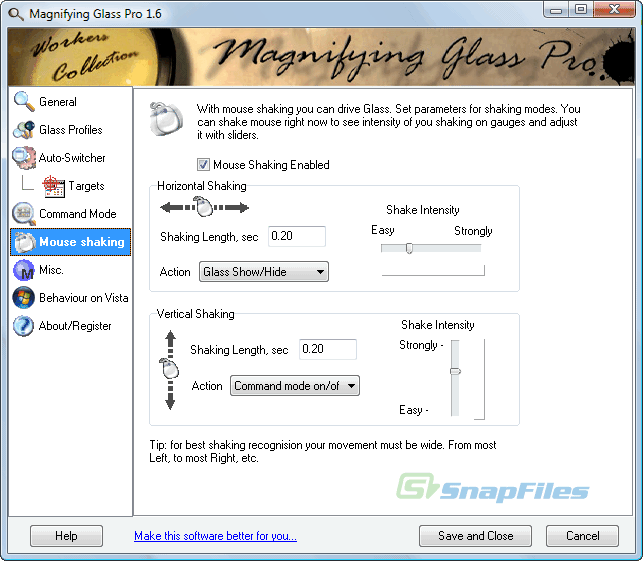Go to the Glass Profiles section
Screen dimensions: 643x561
(x=71, y=130)
